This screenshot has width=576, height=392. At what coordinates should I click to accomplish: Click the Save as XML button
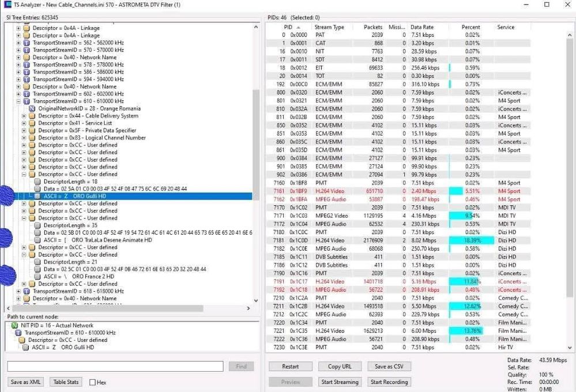click(26, 382)
